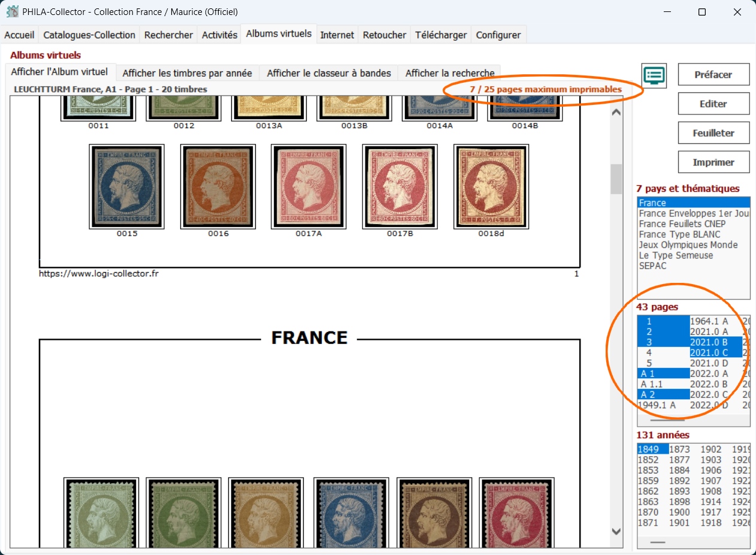Select page A 1.1 in pages list
This screenshot has width=756, height=555.
[x=664, y=384]
